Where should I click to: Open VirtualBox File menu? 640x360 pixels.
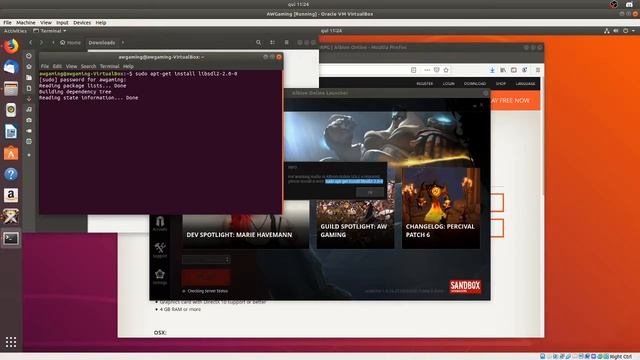[x=7, y=22]
